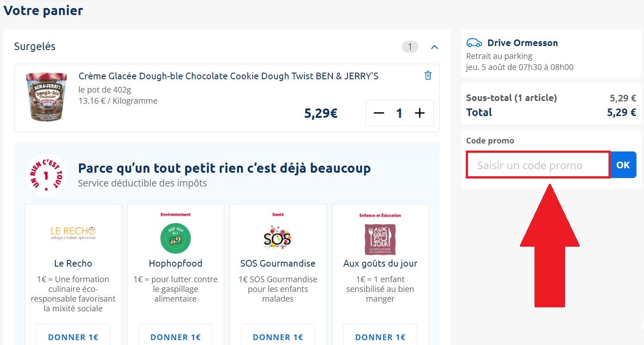Increase ice cream quantity with plus button
644x345 pixels.
click(x=419, y=113)
